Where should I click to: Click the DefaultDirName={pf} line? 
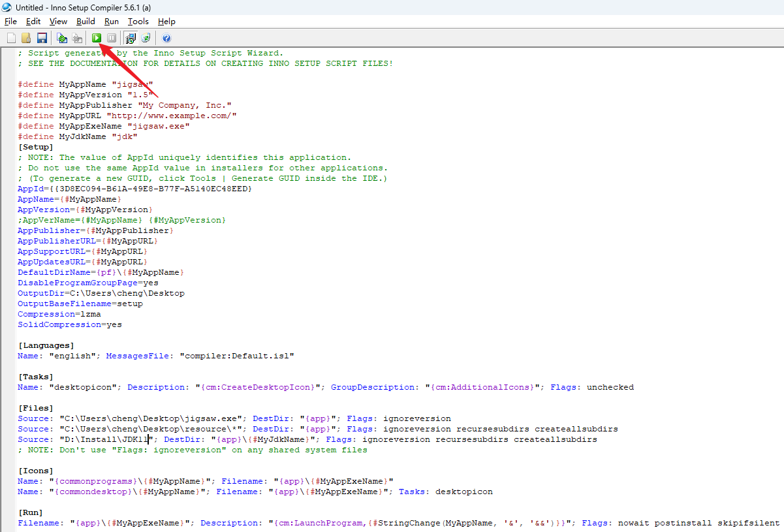[x=101, y=272]
